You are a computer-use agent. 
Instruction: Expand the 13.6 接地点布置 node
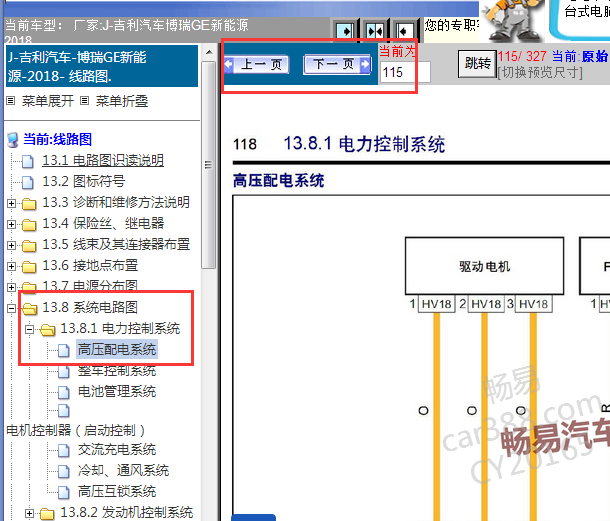click(x=11, y=266)
